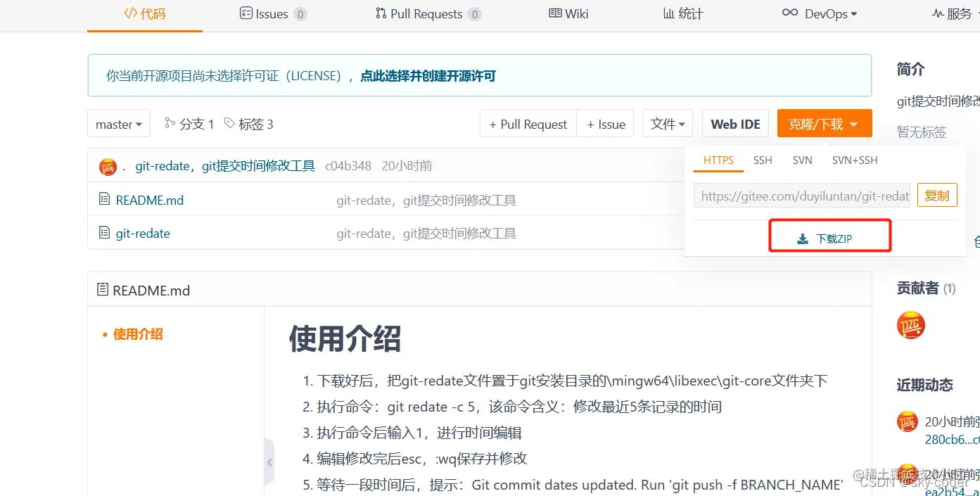Click the + Pull Request button
The width and height of the screenshot is (980, 496).
pos(528,124)
